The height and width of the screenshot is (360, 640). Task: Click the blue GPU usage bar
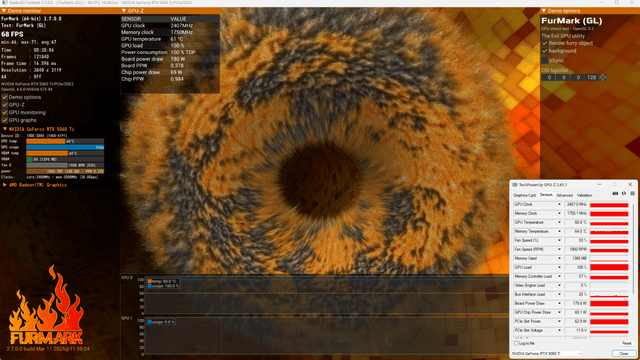[65, 147]
